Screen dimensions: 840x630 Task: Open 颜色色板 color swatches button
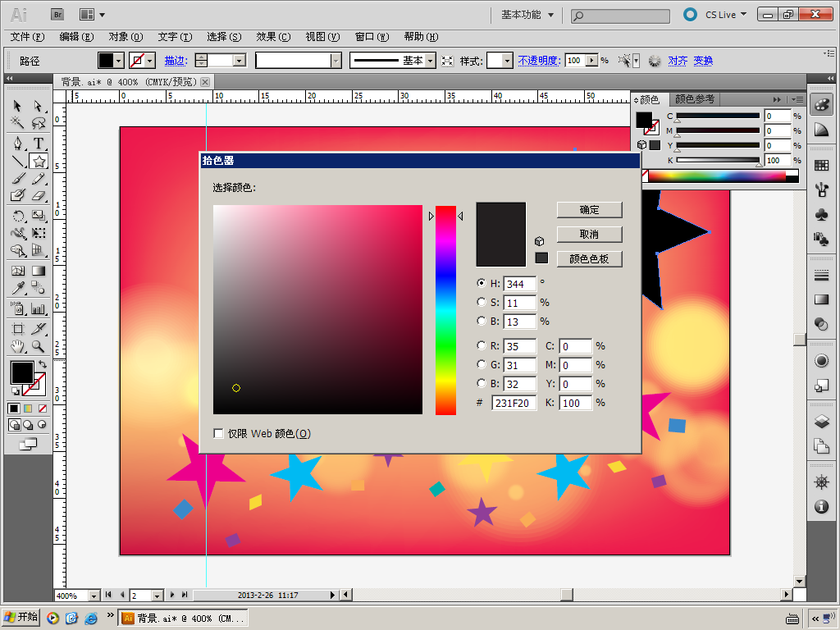pos(589,259)
